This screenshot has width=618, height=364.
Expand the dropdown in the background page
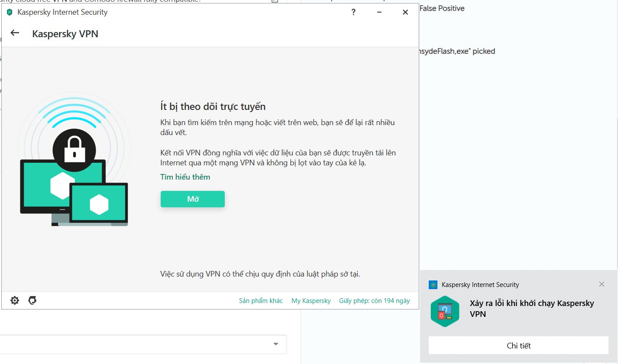(x=276, y=344)
